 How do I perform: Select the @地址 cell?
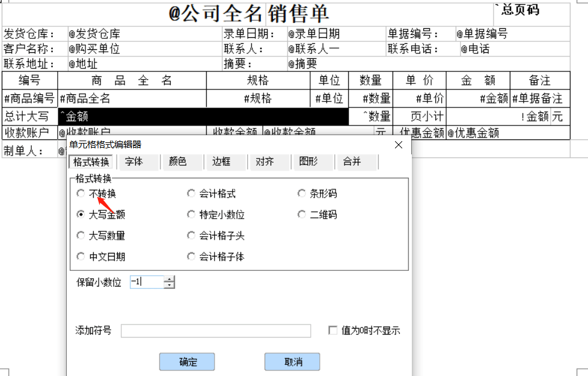[x=145, y=64]
